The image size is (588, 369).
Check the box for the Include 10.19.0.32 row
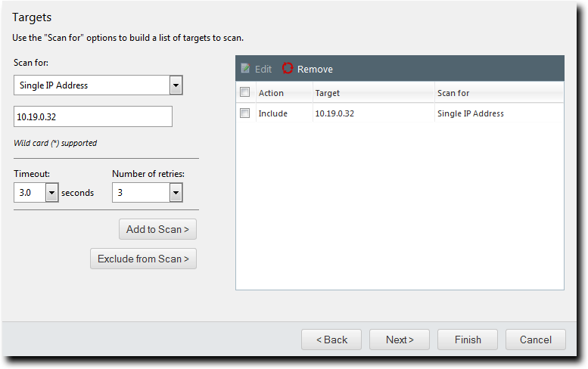click(245, 113)
